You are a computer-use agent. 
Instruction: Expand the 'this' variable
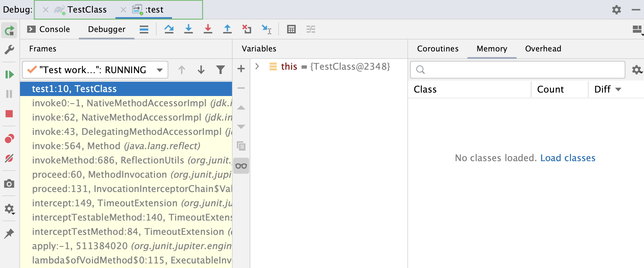click(x=257, y=66)
